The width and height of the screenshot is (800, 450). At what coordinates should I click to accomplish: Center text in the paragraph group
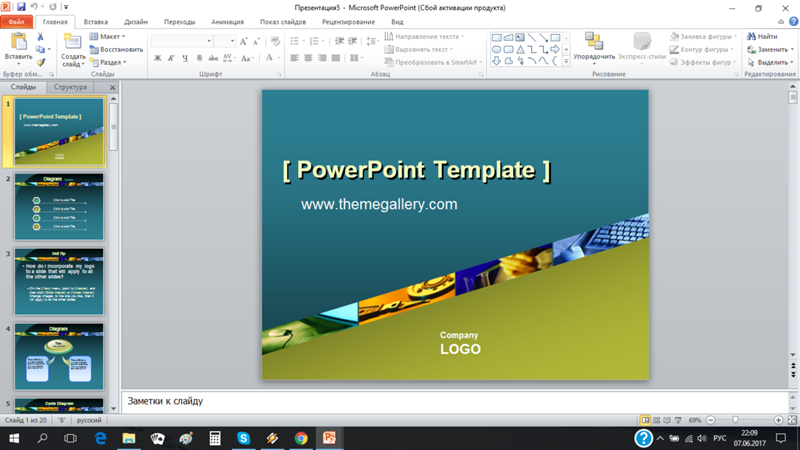308,58
